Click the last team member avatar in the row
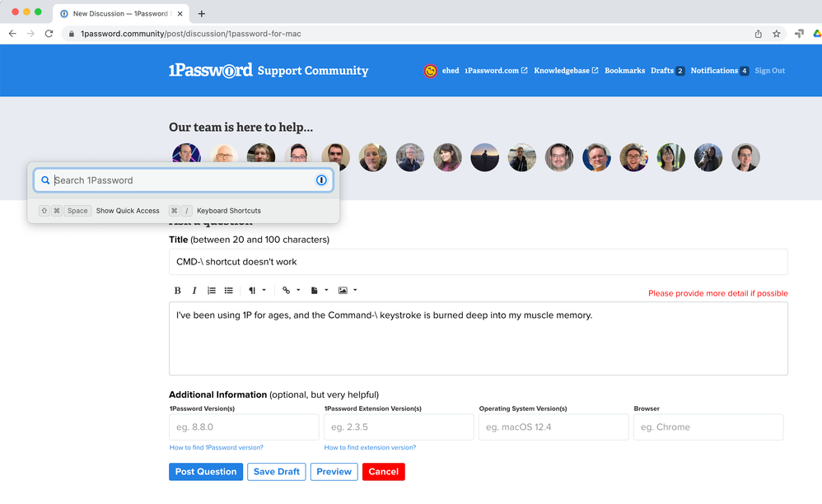The image size is (822, 504). (745, 157)
